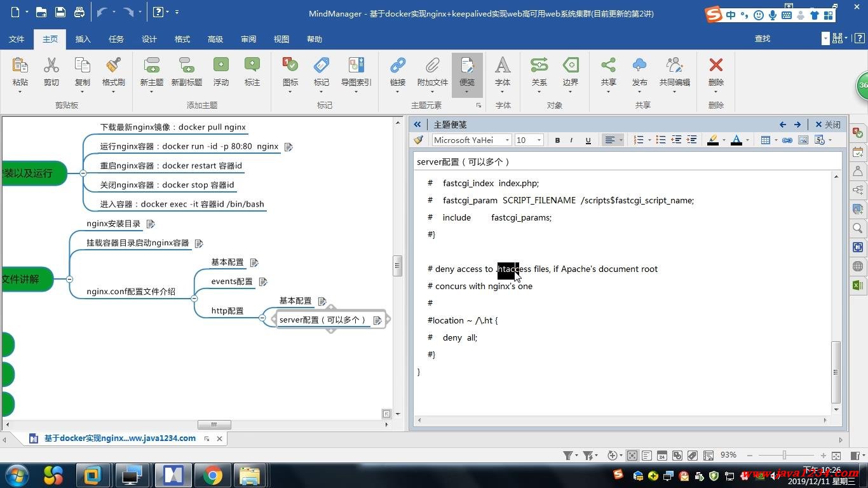Viewport: 868px width, 488px height.
Task: Open the font (字体) settings
Action: click(x=503, y=65)
